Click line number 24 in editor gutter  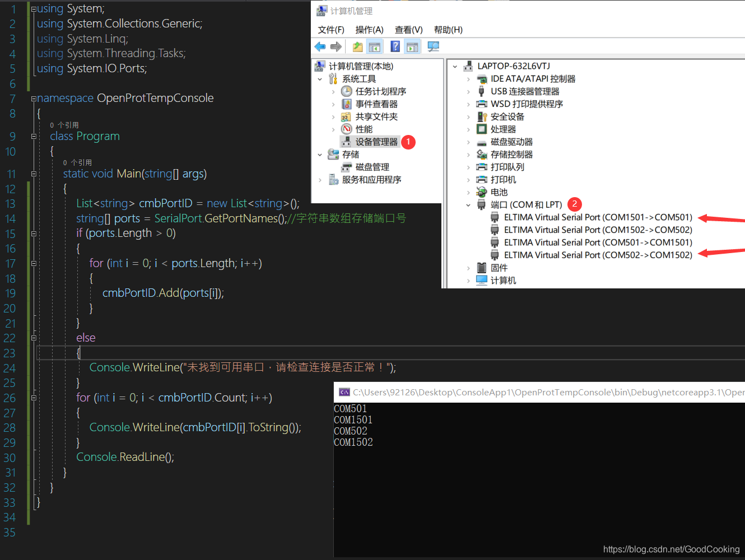(10, 368)
